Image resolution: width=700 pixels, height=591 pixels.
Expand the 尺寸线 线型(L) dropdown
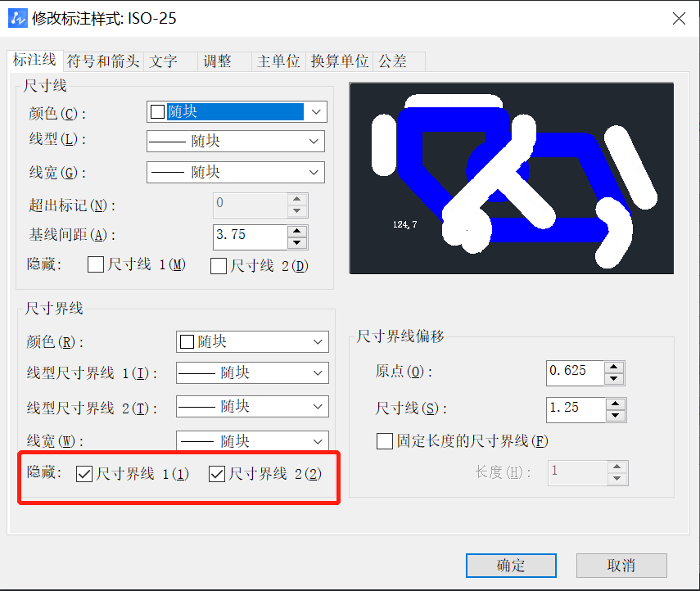click(x=314, y=141)
